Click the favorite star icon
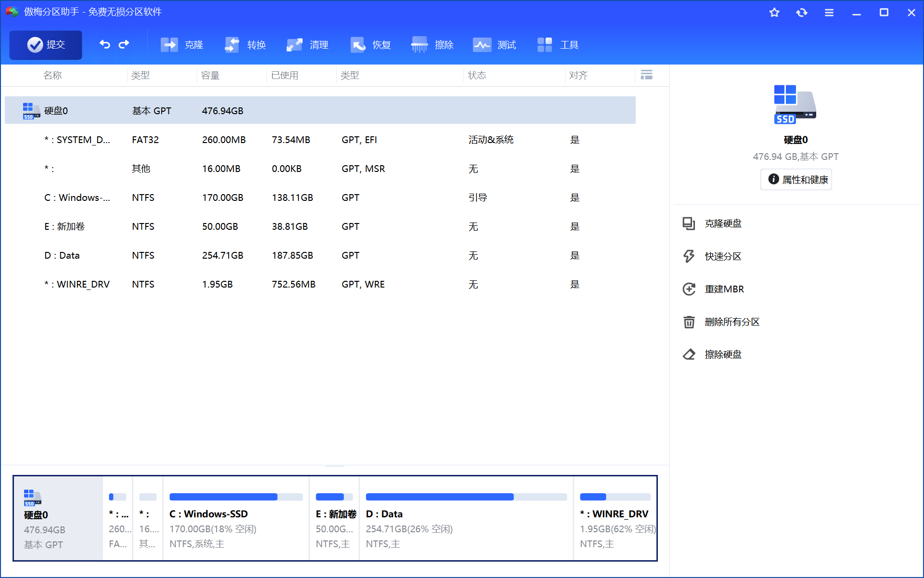This screenshot has height=578, width=924. (774, 13)
